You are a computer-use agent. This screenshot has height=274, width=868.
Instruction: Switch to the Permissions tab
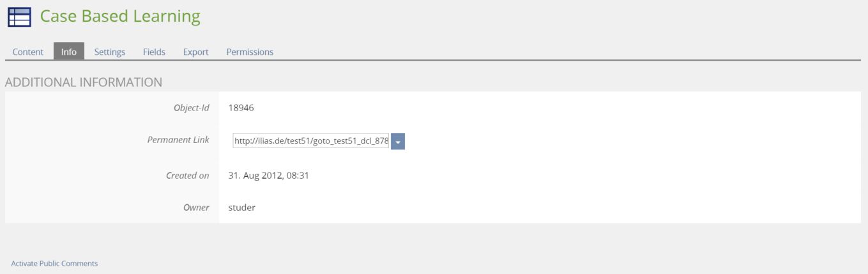[x=250, y=52]
